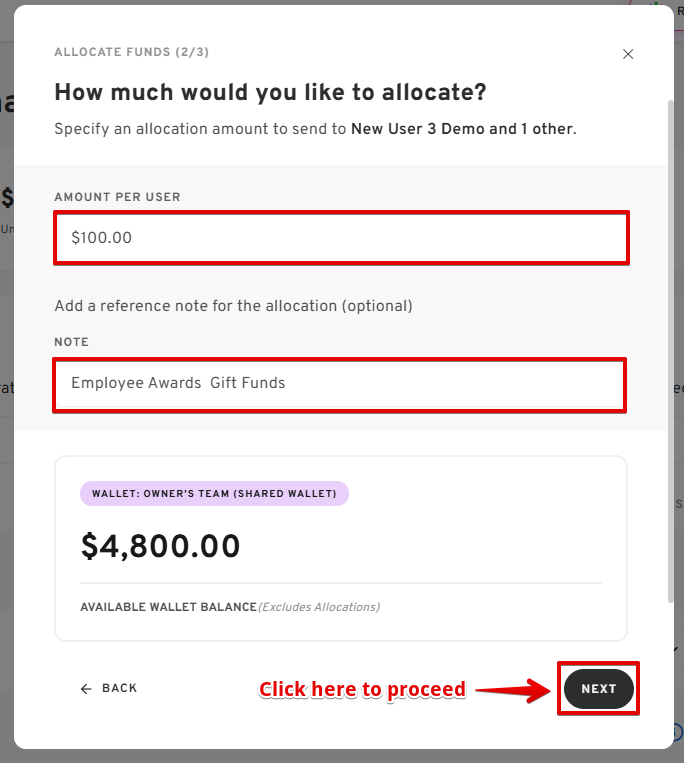Click the Excludes Allocations italic text
The image size is (684, 763).
[x=319, y=607]
